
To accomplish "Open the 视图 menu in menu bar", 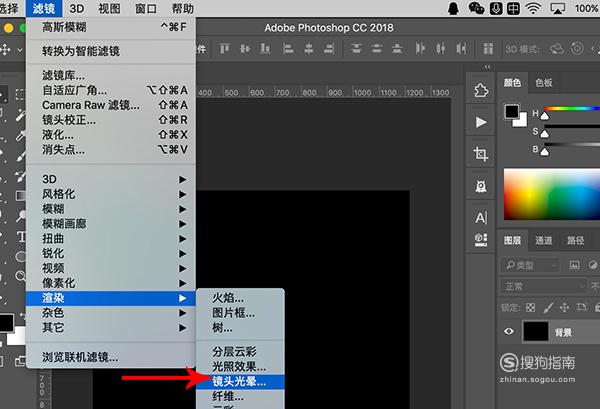I will (x=109, y=8).
